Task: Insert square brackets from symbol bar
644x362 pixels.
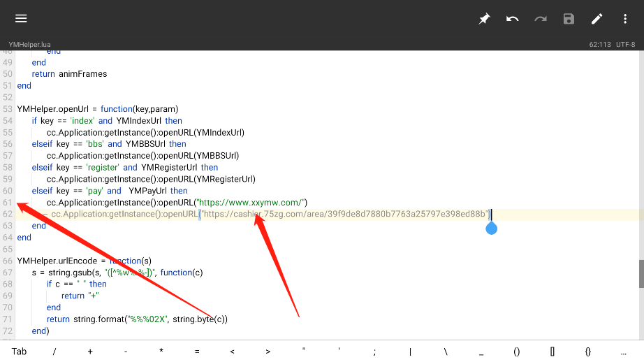Action: (x=552, y=352)
